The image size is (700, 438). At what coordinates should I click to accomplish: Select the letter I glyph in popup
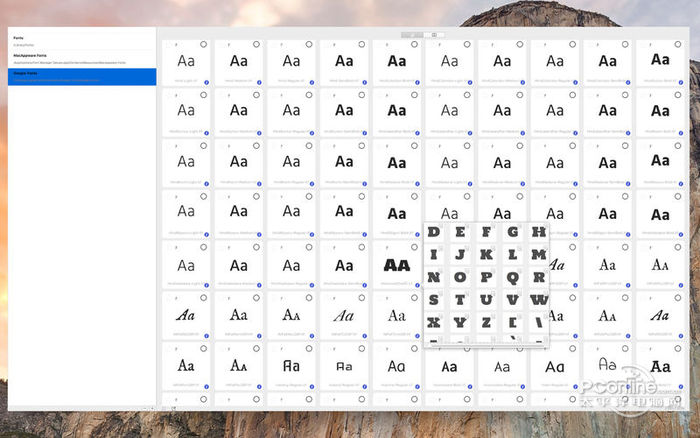(x=434, y=254)
